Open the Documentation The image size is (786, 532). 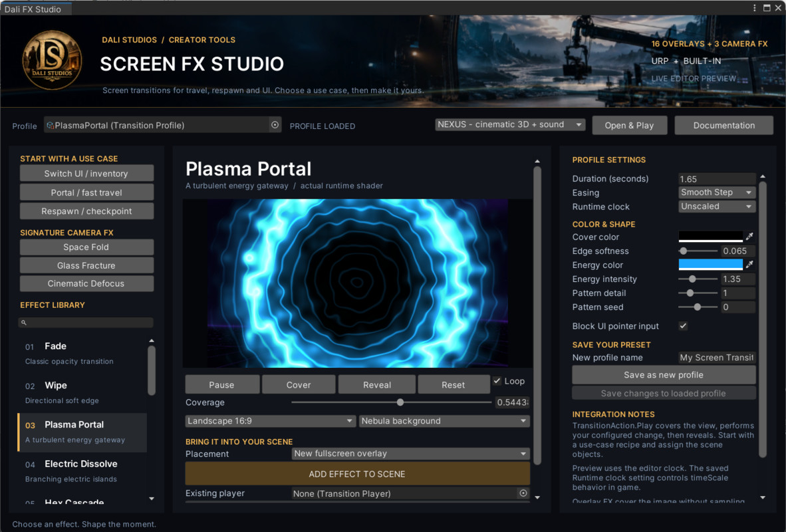(724, 126)
